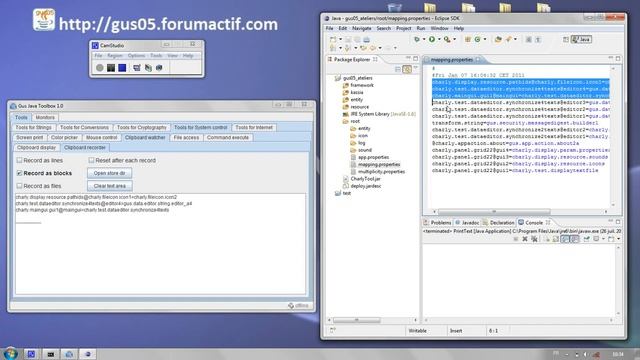Click the Eclipse Debug bug icon
Screen dimensions: 640x360
coord(417,39)
